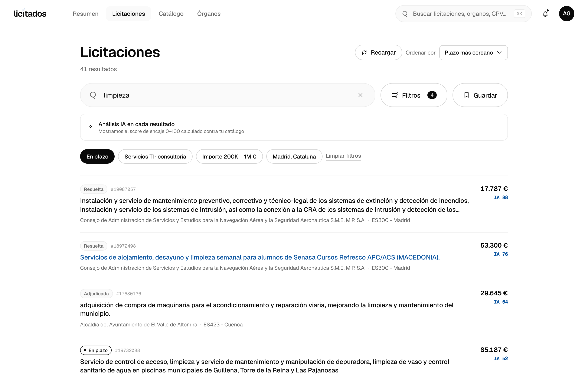The width and height of the screenshot is (588, 375).
Task: Toggle the En plazo filter chip
Action: tap(97, 156)
